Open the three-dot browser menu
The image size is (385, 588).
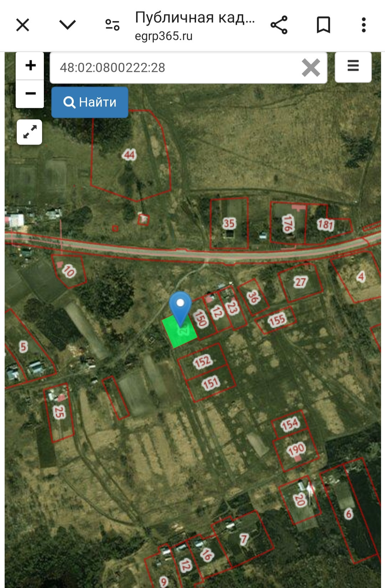(364, 25)
